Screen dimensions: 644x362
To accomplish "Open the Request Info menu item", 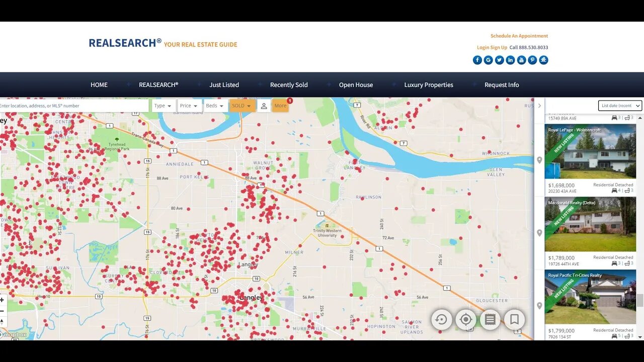I will tap(502, 85).
